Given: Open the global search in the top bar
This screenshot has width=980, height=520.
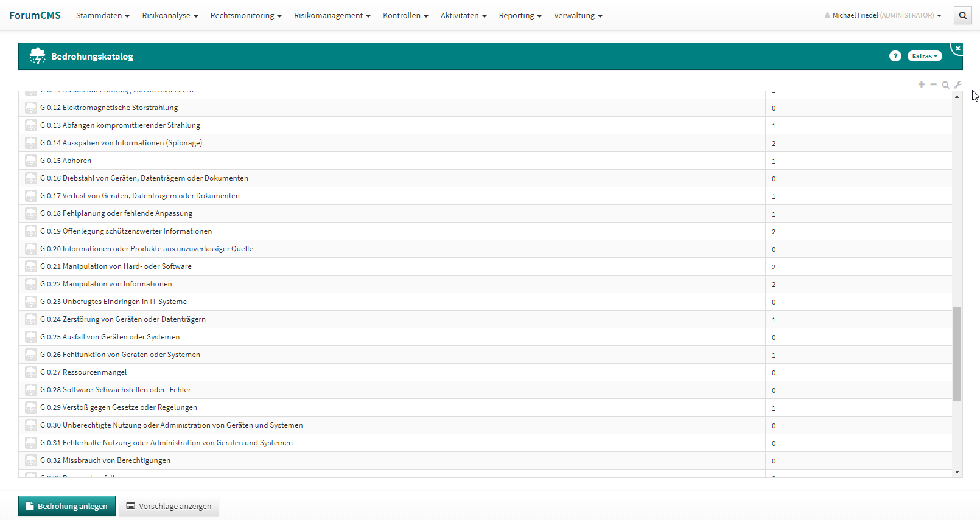Looking at the screenshot, I should tap(962, 16).
